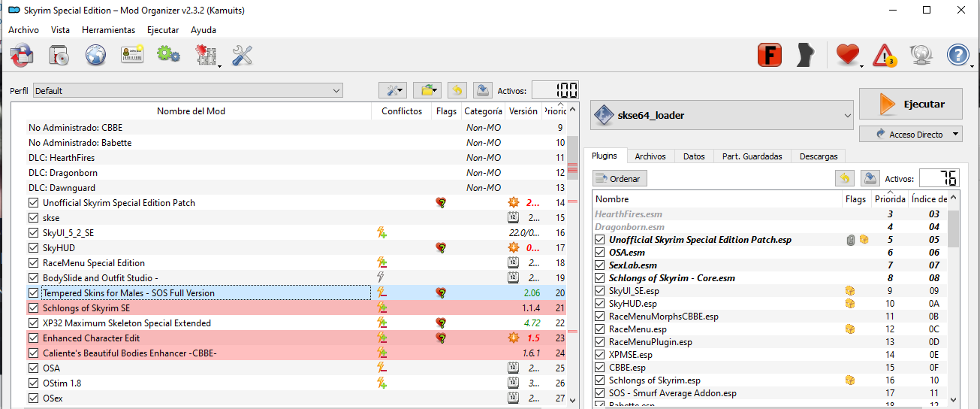
Task: Switch to the Descargas tab
Action: point(819,156)
